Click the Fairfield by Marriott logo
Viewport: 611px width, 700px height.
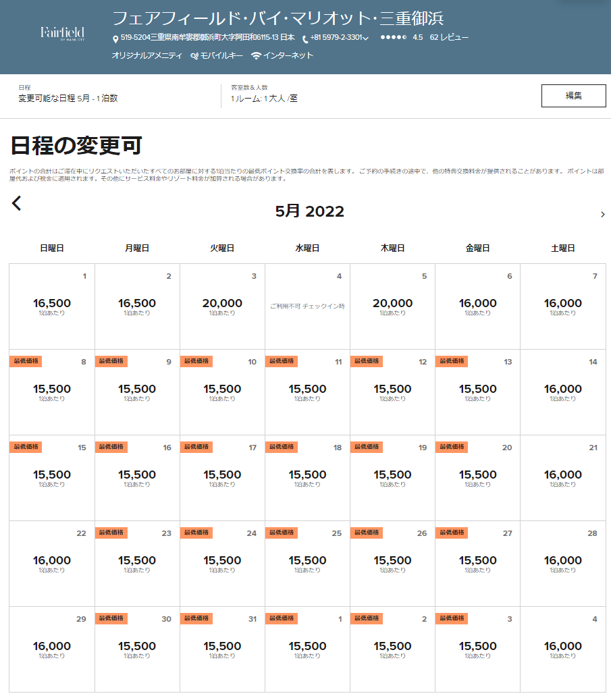(x=62, y=34)
